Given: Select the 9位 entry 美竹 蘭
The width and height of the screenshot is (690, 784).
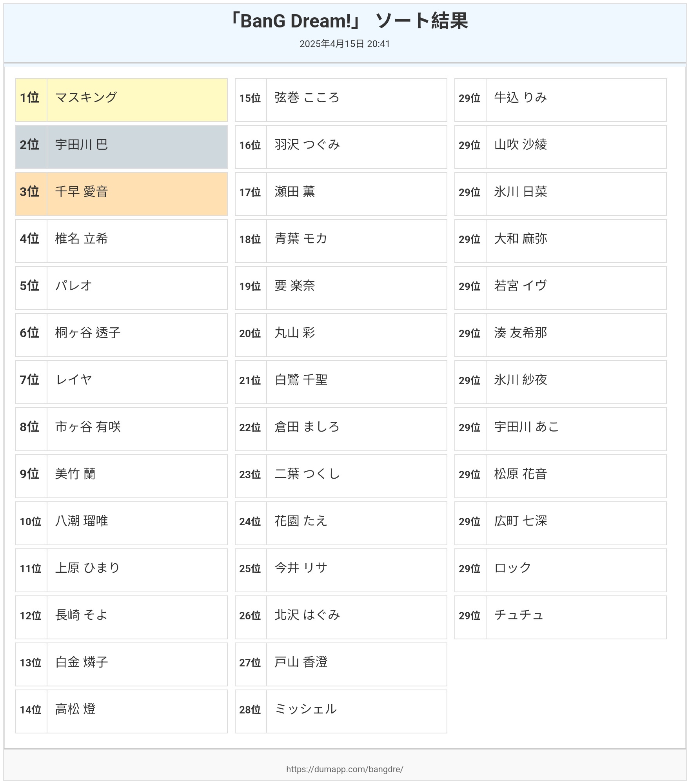Looking at the screenshot, I should 122,476.
